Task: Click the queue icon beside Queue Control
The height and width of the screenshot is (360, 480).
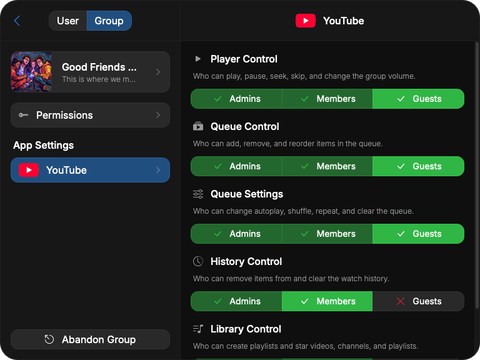Action: [x=198, y=126]
